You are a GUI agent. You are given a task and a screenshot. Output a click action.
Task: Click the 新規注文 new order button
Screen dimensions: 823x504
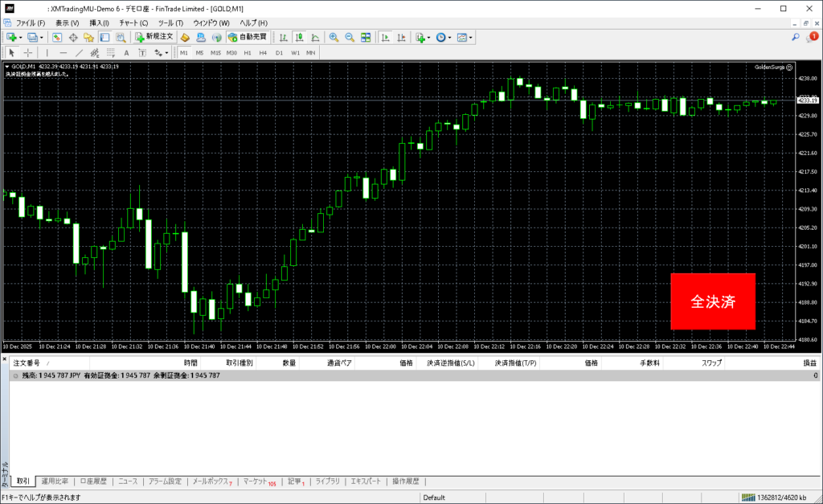click(154, 37)
